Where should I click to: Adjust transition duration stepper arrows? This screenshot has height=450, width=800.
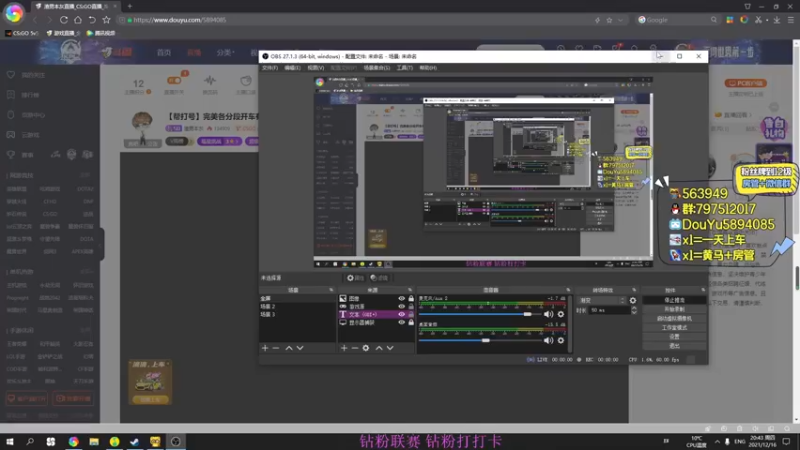point(634,310)
